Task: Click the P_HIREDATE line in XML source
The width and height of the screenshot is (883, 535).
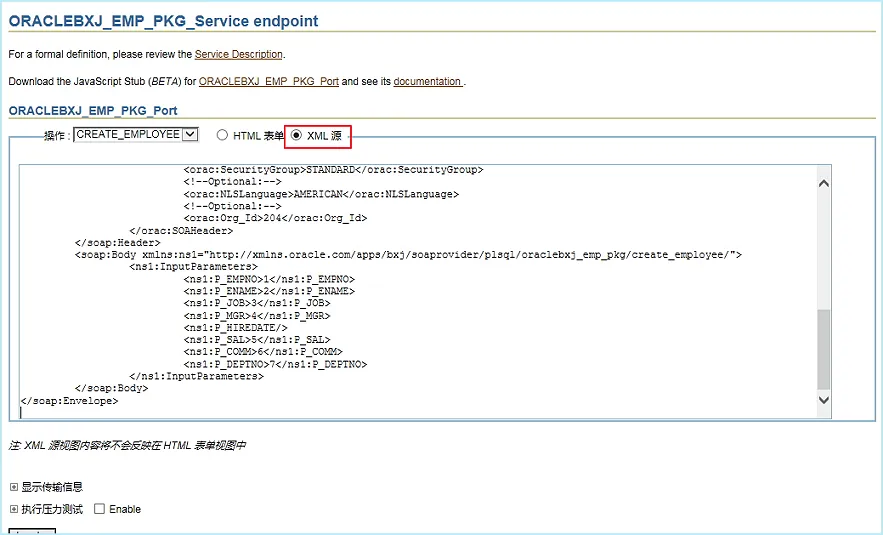Action: 235,328
